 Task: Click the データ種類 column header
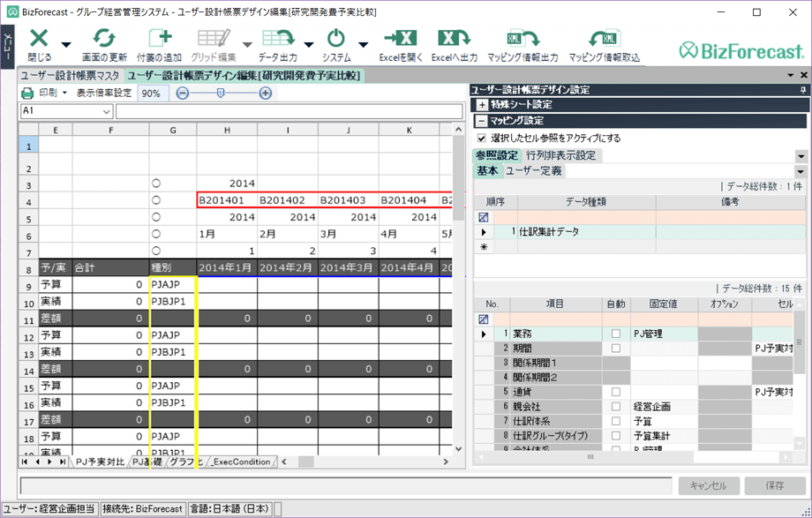click(586, 202)
